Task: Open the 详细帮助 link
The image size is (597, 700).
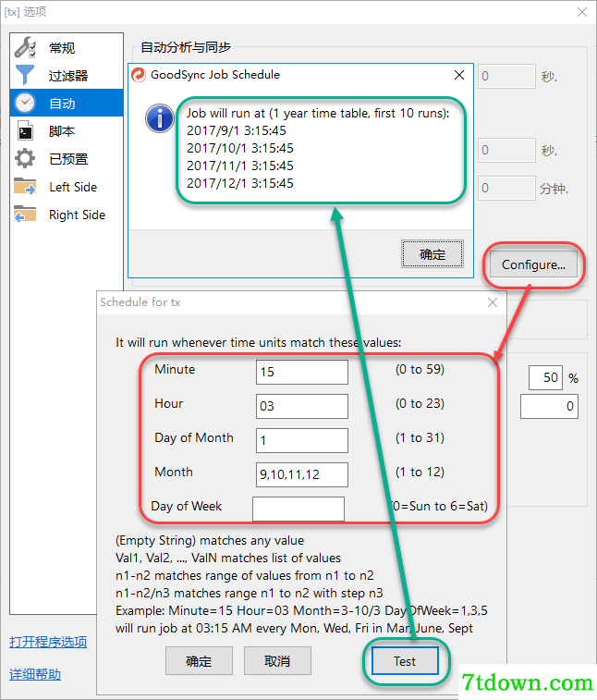Action: tap(35, 674)
